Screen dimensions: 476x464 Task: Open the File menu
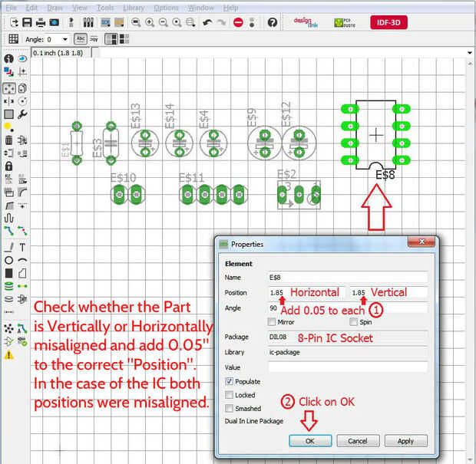(x=12, y=8)
